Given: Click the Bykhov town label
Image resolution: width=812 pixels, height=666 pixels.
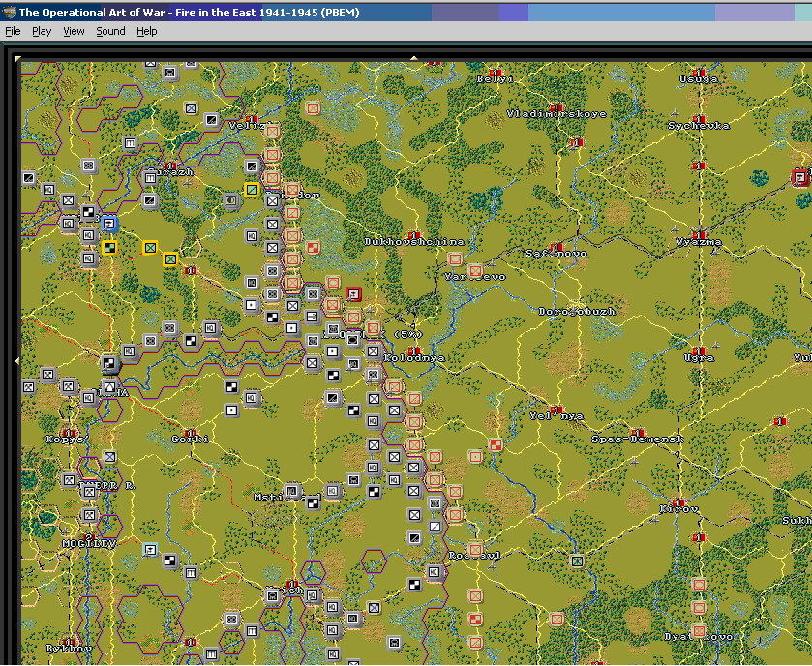Looking at the screenshot, I should (69, 649).
